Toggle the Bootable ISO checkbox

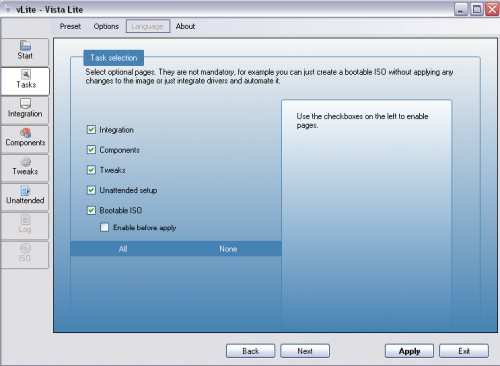click(x=91, y=210)
